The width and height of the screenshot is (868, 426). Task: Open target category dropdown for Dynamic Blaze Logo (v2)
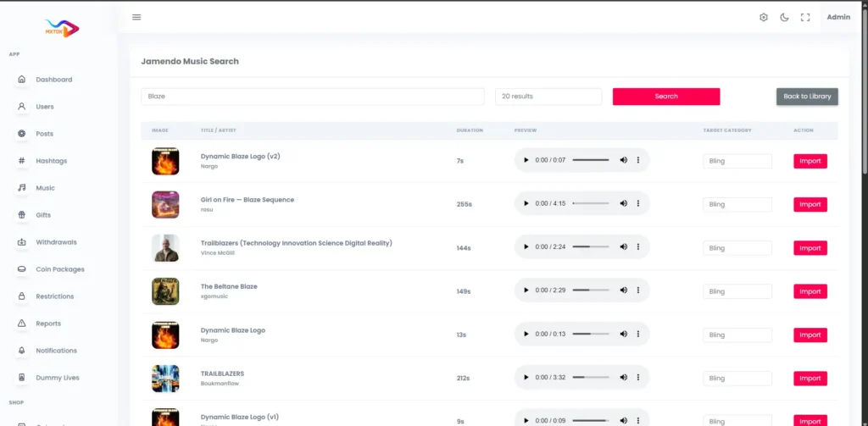[x=737, y=161]
